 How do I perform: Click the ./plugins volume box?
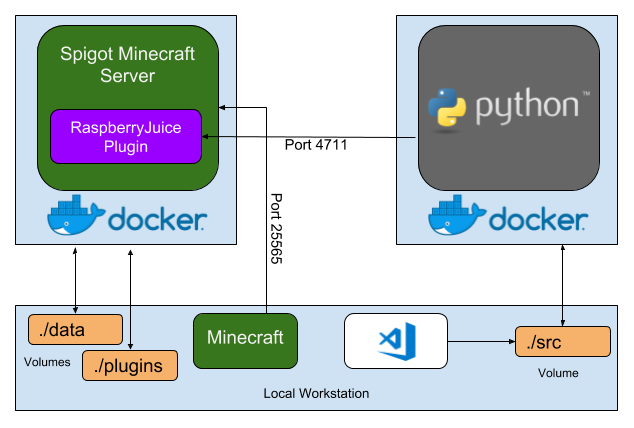(130, 366)
